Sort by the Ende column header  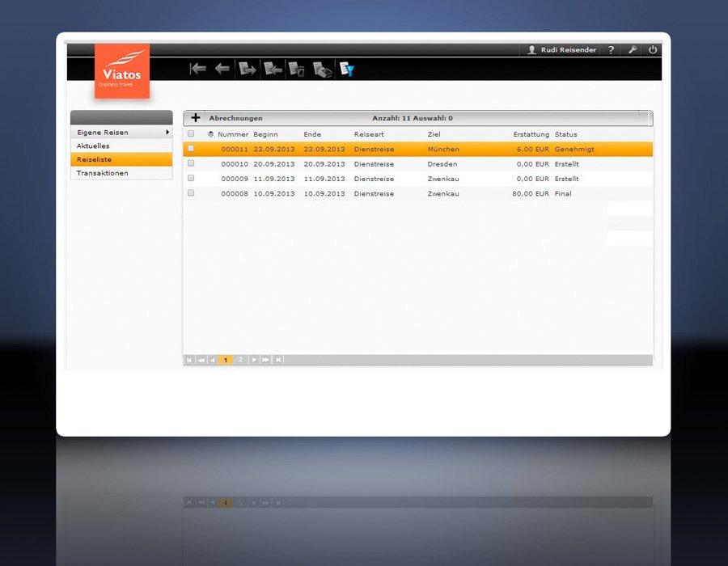coord(312,134)
